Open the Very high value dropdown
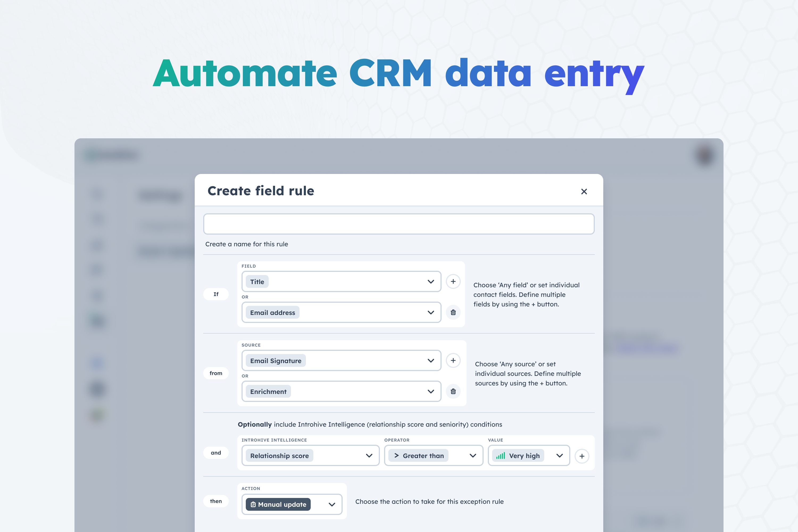Screen dimensions: 798x532 [559, 456]
